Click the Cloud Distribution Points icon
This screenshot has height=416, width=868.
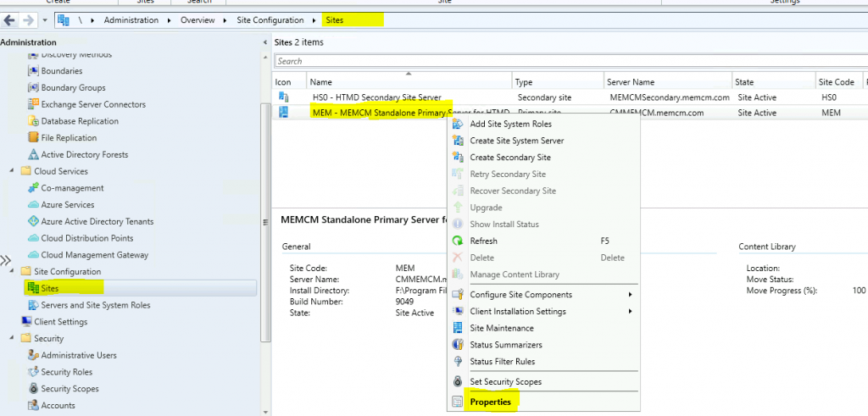33,238
